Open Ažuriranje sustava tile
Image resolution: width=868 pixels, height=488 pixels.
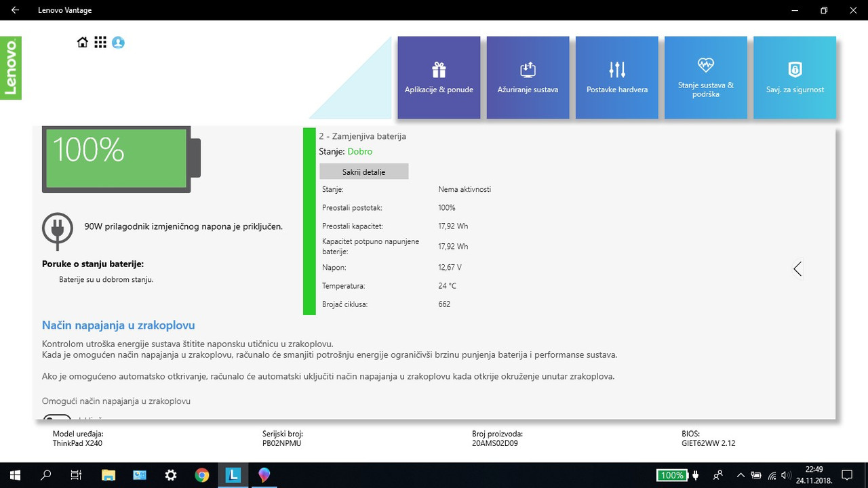[x=528, y=78]
